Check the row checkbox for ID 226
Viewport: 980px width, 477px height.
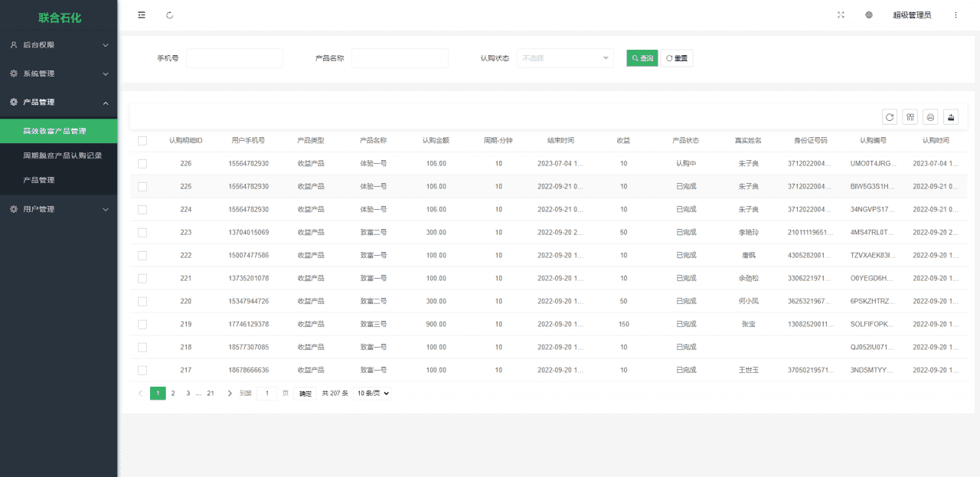[142, 164]
